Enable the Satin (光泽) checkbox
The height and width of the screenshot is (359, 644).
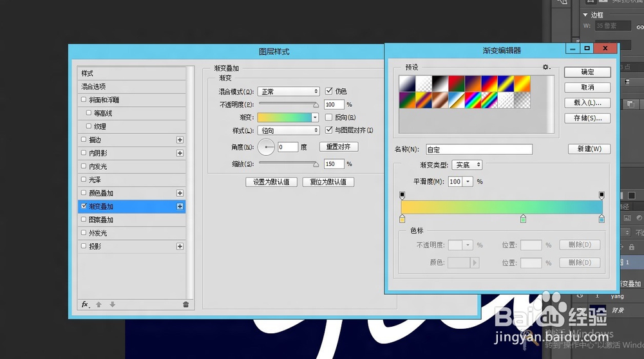point(84,179)
